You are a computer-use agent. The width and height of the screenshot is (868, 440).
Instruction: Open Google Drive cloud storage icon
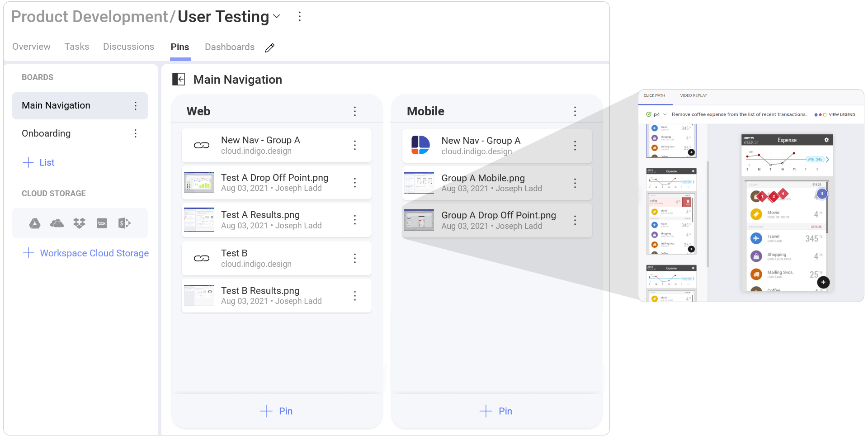[x=35, y=223]
